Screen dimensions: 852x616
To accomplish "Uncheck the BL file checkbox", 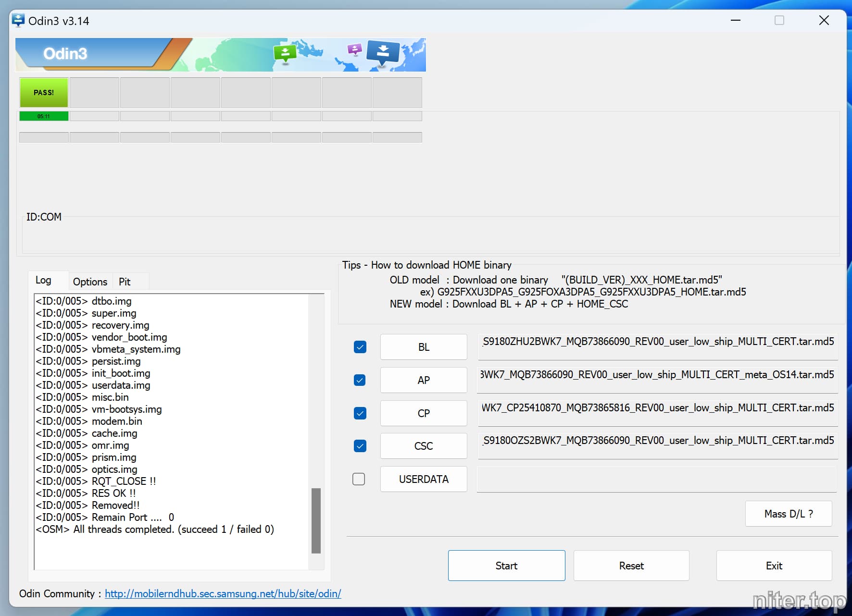I will coord(360,347).
